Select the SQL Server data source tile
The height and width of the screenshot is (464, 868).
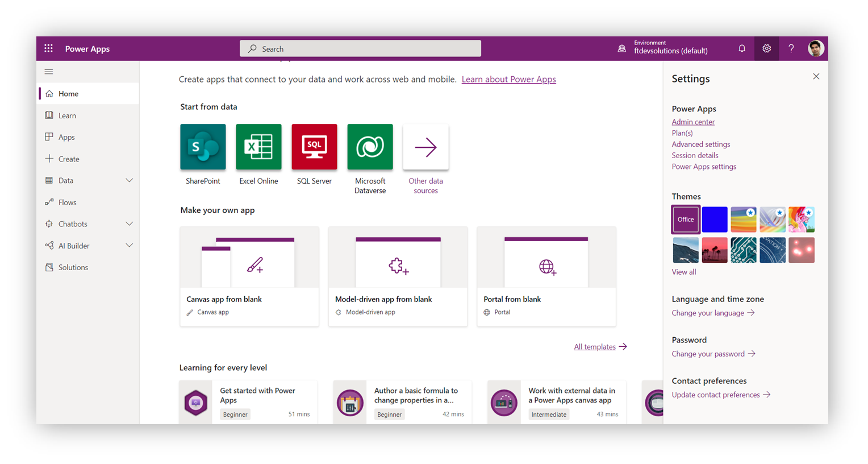coord(314,147)
